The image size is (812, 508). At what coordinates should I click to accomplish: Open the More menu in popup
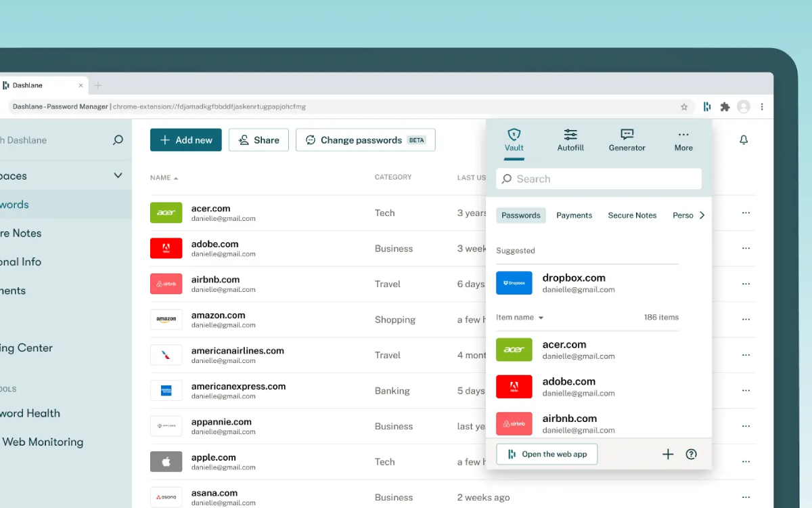point(683,140)
